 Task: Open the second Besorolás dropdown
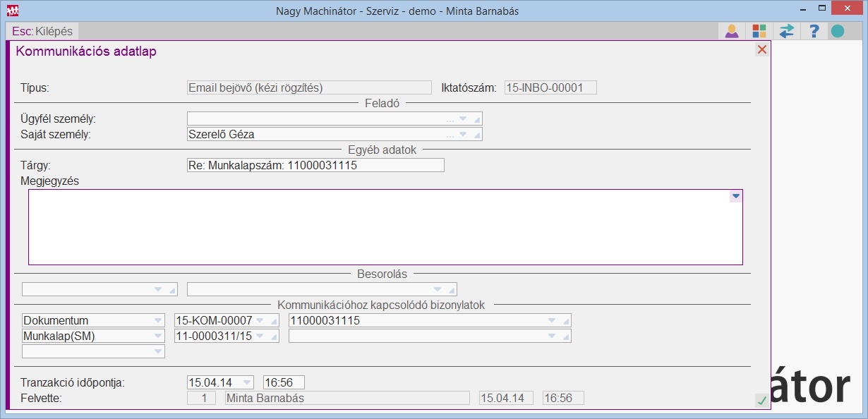click(x=438, y=289)
